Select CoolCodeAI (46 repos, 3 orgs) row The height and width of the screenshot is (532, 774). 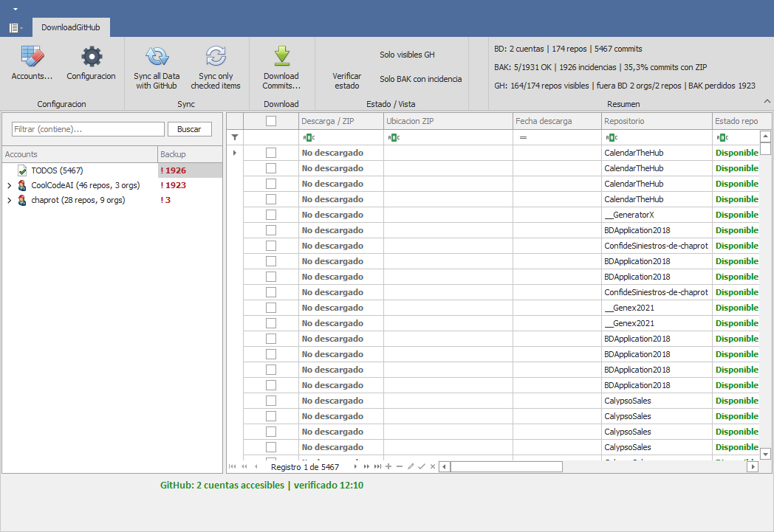pyautogui.click(x=86, y=185)
